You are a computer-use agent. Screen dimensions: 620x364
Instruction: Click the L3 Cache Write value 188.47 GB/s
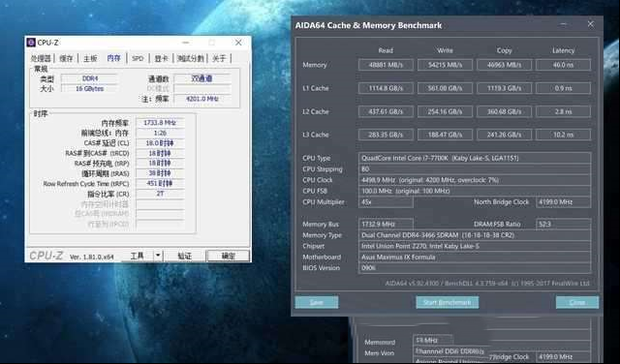point(445,135)
